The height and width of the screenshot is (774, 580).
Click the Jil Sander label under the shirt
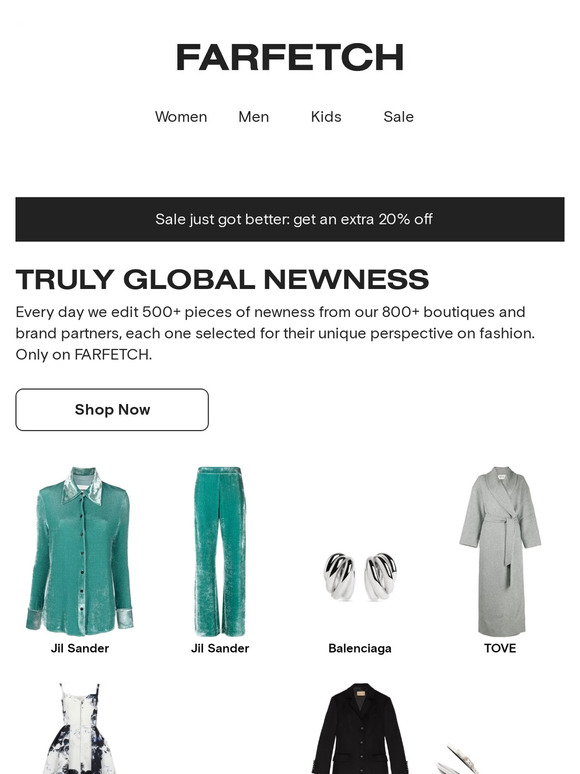pyautogui.click(x=79, y=648)
